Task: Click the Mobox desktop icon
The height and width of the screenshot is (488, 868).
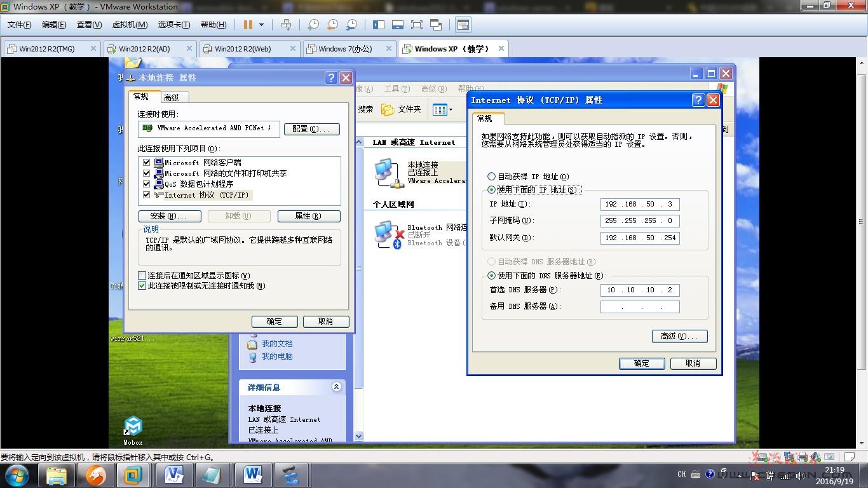Action: point(133,430)
